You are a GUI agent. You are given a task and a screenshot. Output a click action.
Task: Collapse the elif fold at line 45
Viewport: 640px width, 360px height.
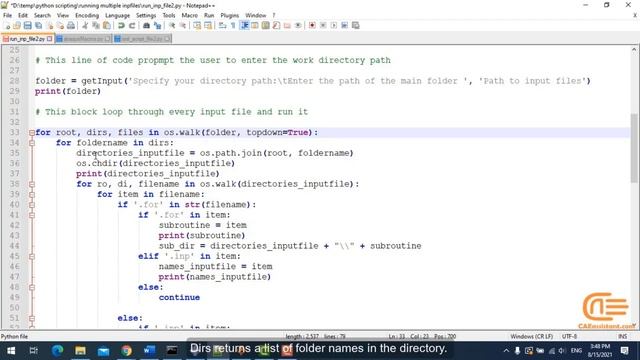(x=32, y=256)
